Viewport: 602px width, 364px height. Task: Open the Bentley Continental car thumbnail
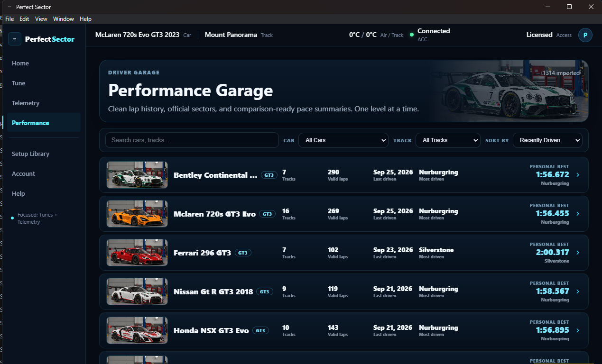tap(137, 175)
